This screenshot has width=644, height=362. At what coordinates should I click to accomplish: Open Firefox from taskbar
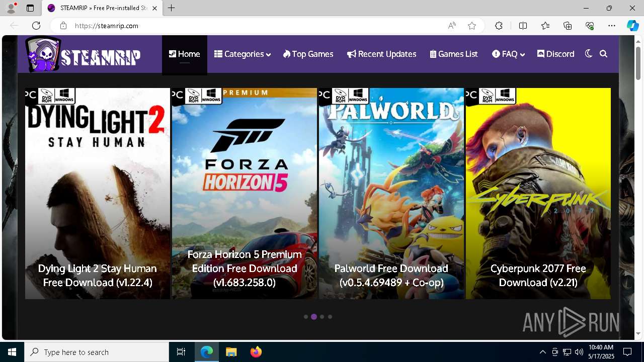pos(256,352)
